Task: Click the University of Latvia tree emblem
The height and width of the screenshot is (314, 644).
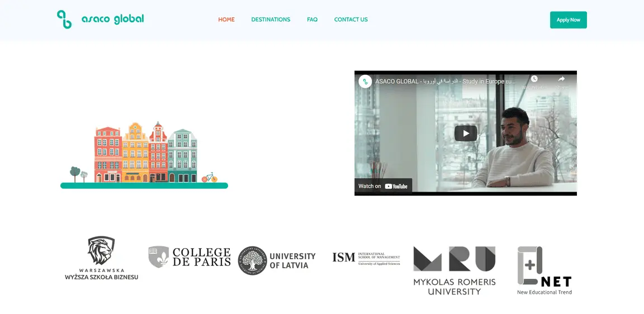Action: pyautogui.click(x=253, y=260)
